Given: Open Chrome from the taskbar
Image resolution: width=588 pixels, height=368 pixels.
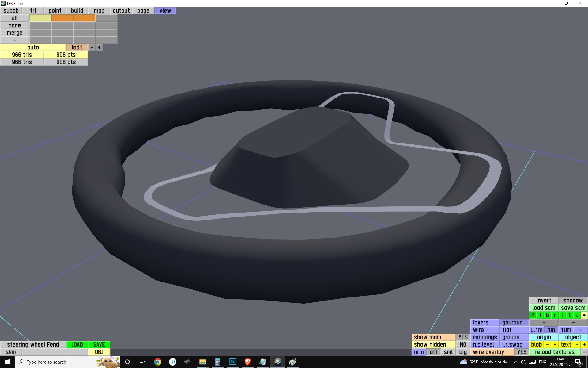Looking at the screenshot, I should pos(158,362).
